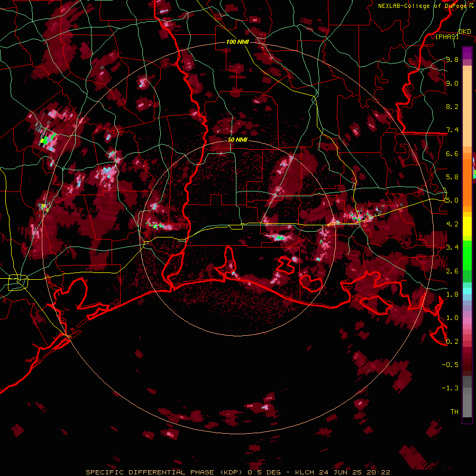The width and height of the screenshot is (476, 476).
Task: Click the 1.8 value on the color scale
Action: pyautogui.click(x=452, y=295)
